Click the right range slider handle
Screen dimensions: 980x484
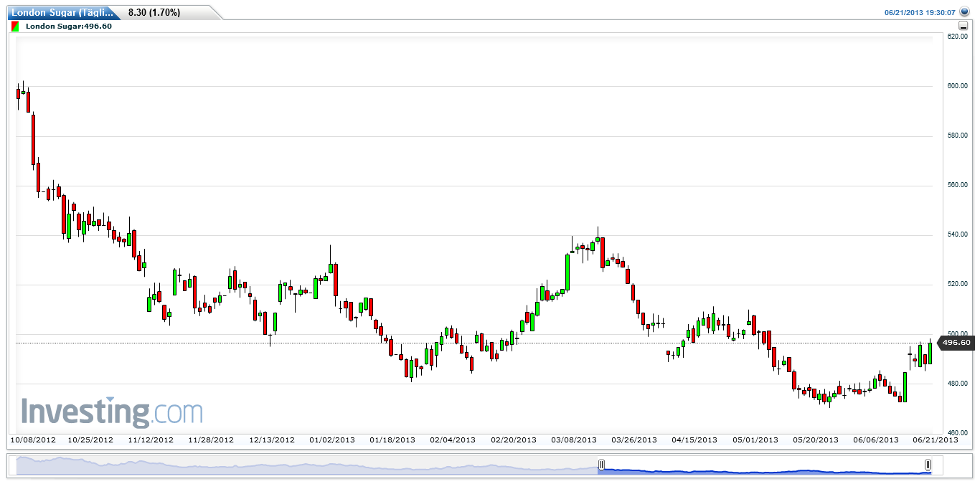(928, 465)
